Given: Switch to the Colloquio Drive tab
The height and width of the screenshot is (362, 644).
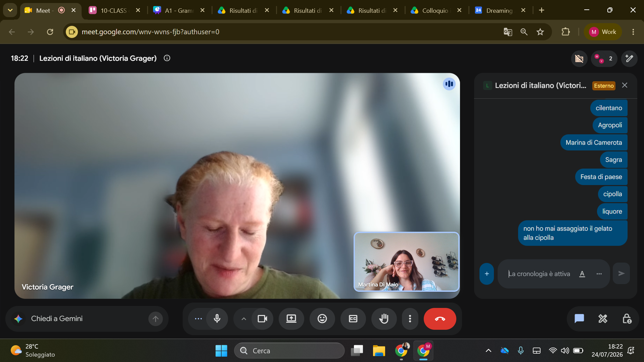Looking at the screenshot, I should [436, 10].
